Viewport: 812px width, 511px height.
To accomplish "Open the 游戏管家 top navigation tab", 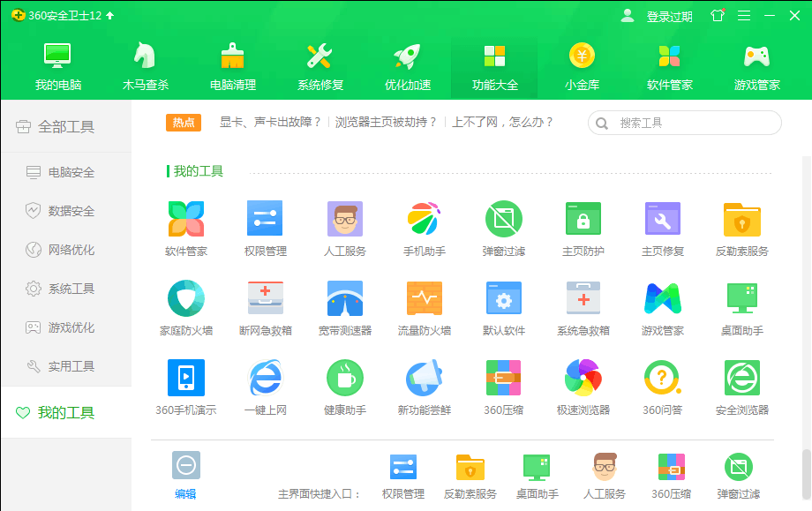I will pos(756,67).
